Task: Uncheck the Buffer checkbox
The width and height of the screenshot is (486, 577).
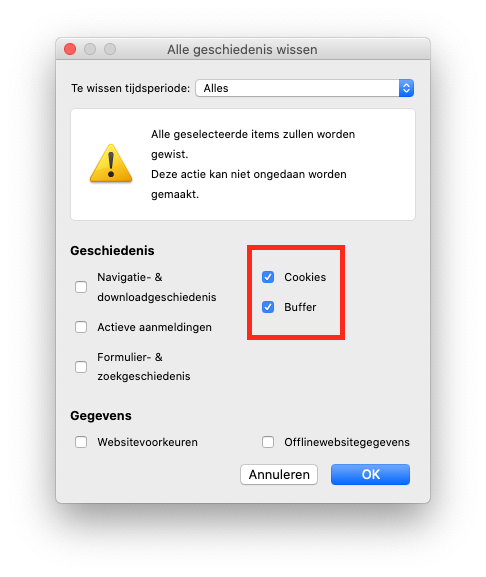Action: [268, 307]
